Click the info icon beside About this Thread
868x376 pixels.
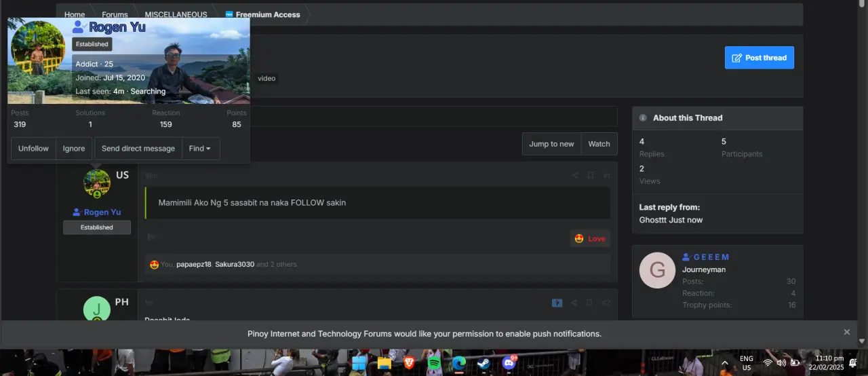(x=643, y=117)
